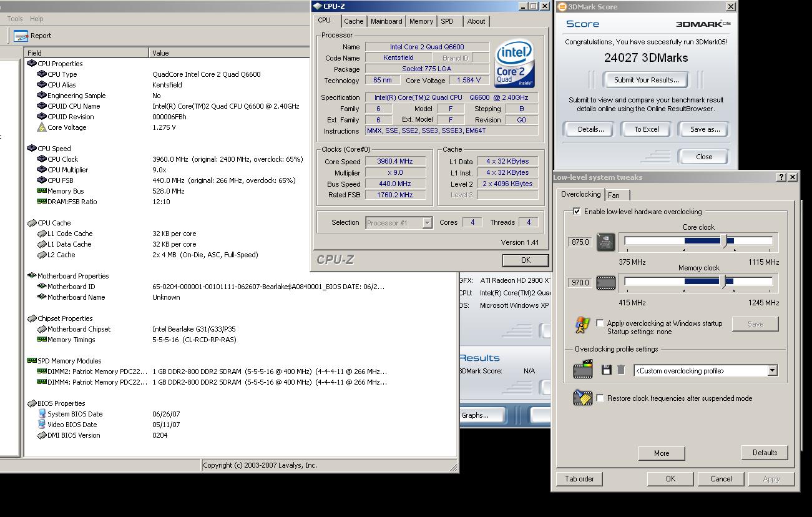Click the Graphs button in 3DMark window
Viewport: 812px width, 517px height.
point(482,415)
